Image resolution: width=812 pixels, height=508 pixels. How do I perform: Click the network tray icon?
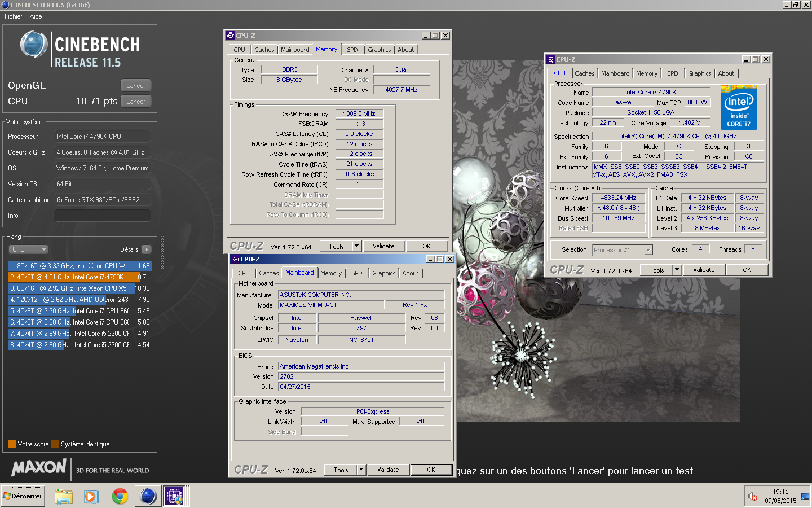pos(805,497)
